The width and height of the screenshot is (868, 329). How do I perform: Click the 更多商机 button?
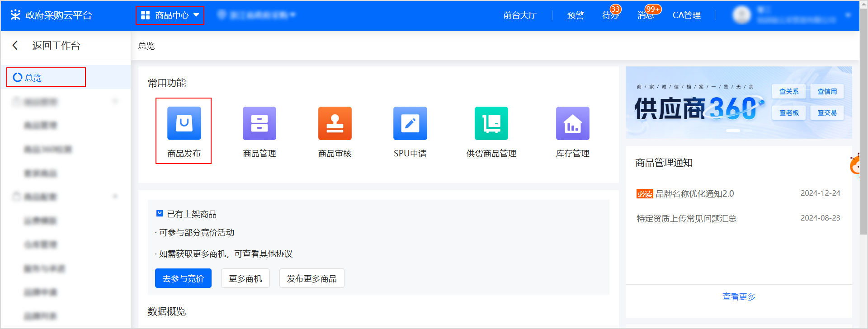(x=245, y=278)
